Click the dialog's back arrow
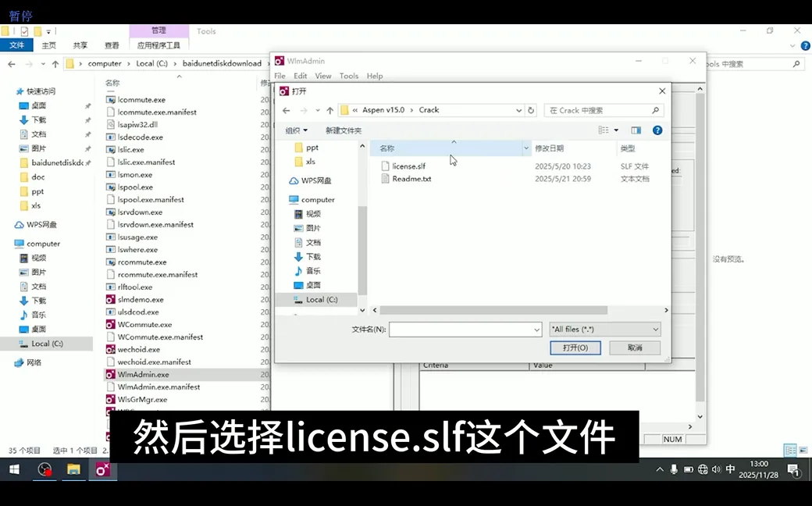This screenshot has width=812, height=506. pos(287,110)
